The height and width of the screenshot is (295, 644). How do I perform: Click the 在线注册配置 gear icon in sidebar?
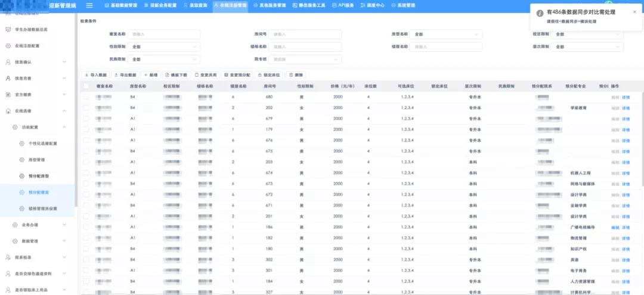tap(8, 46)
